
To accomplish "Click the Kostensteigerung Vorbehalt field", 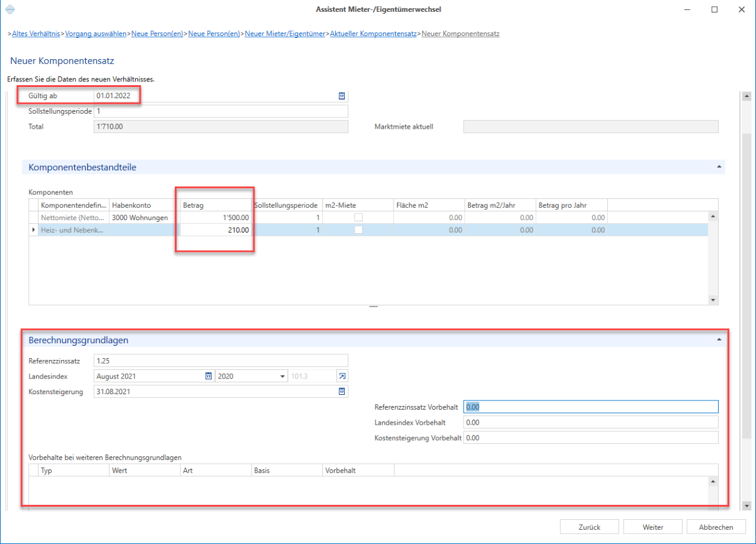I will (590, 438).
